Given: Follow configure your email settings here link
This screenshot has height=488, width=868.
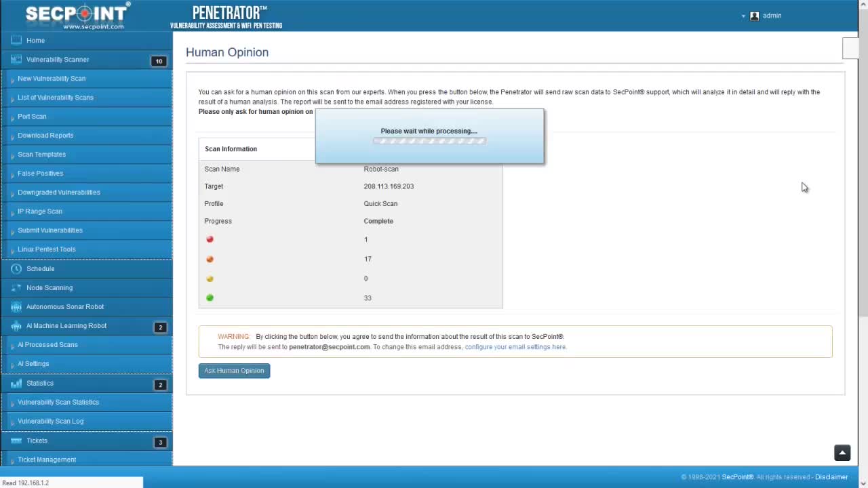Looking at the screenshot, I should coord(515,347).
